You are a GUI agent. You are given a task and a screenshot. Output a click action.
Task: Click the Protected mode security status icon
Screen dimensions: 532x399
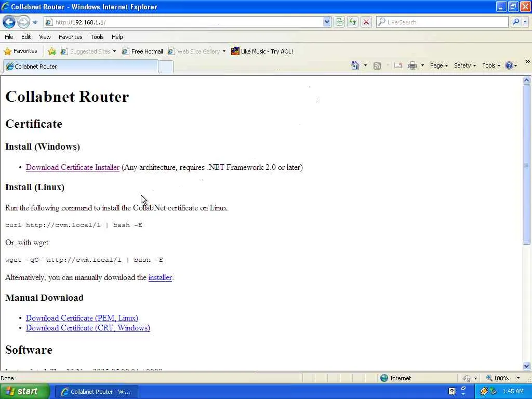coord(467,378)
